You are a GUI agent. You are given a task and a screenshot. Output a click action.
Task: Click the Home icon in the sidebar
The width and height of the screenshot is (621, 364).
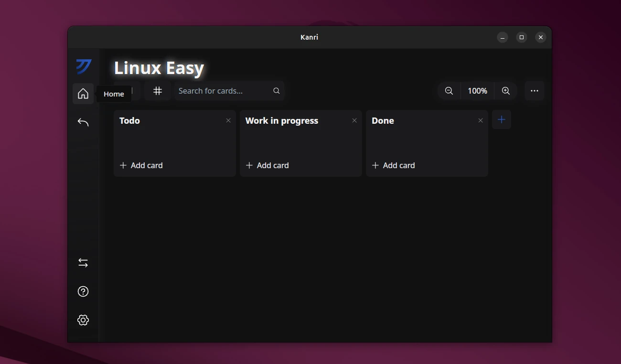[83, 94]
